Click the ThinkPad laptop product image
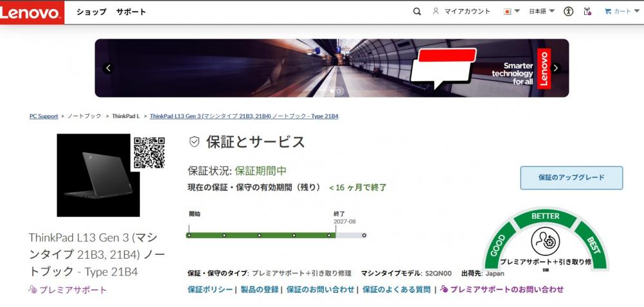The height and width of the screenshot is (307, 644). (98, 175)
